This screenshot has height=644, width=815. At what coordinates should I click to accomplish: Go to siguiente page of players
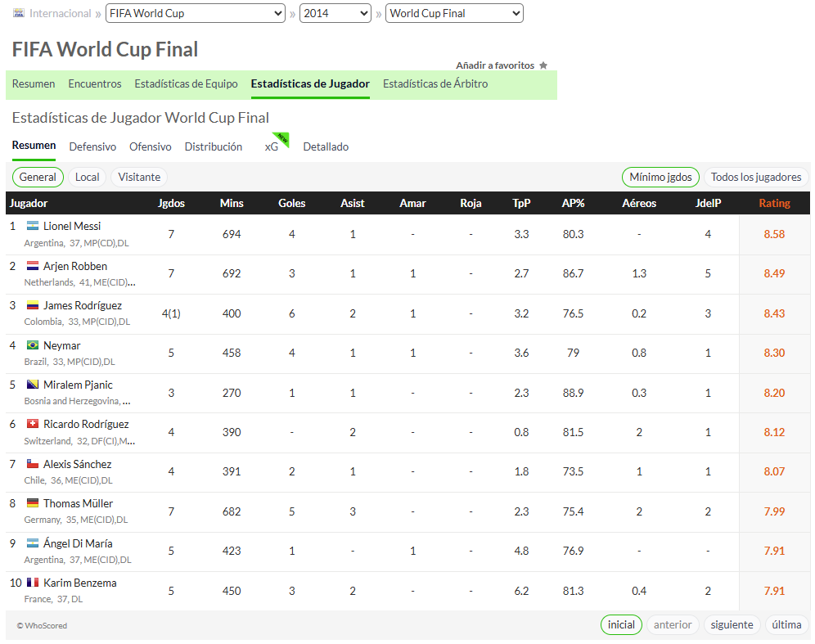coord(732,624)
